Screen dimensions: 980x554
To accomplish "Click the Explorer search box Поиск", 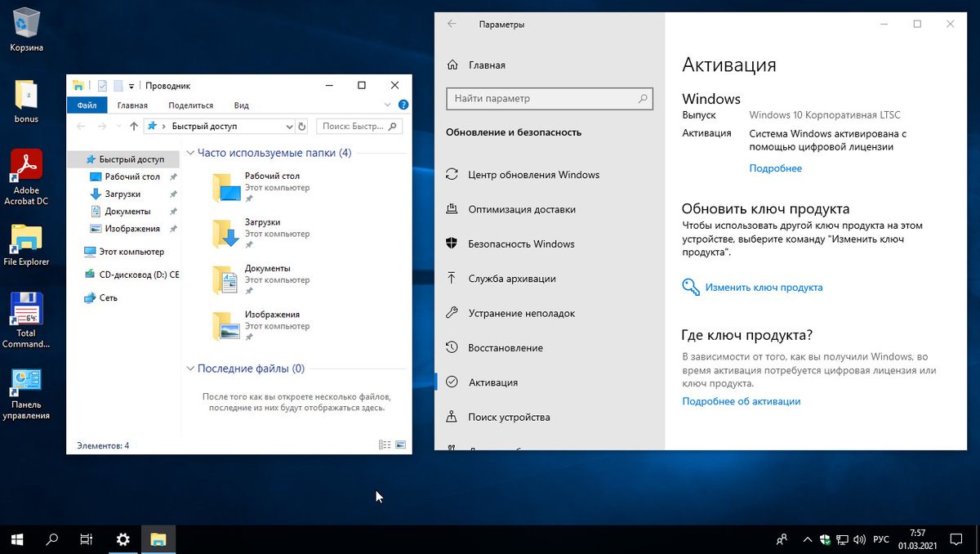I will 359,127.
